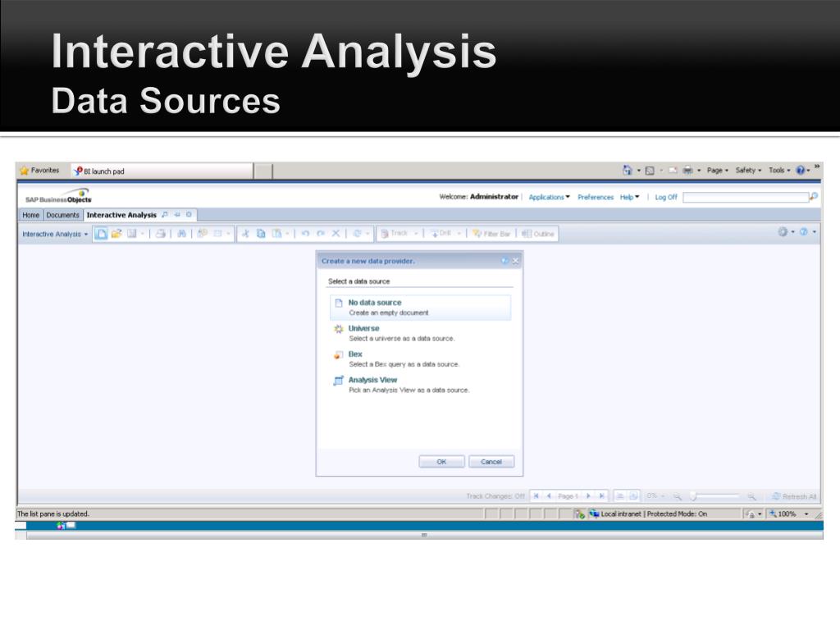Select Bex query as data source
Screen dimensions: 840x630
420,358
